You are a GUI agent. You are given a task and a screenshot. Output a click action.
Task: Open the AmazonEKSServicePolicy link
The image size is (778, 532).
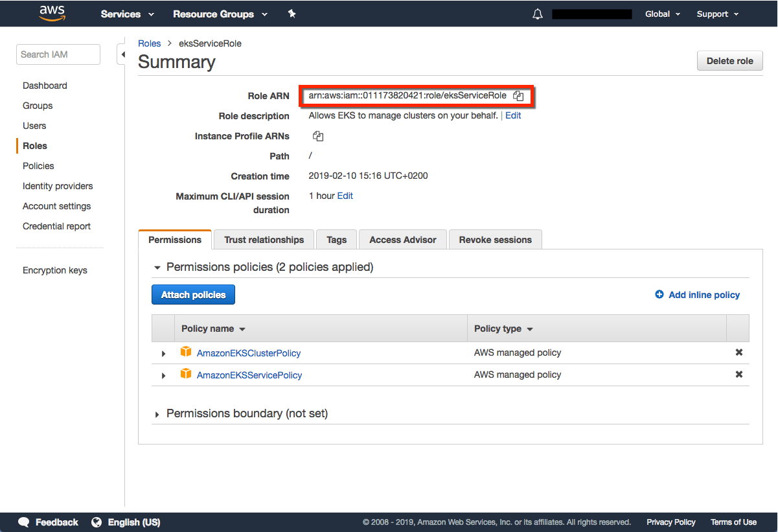click(x=249, y=375)
